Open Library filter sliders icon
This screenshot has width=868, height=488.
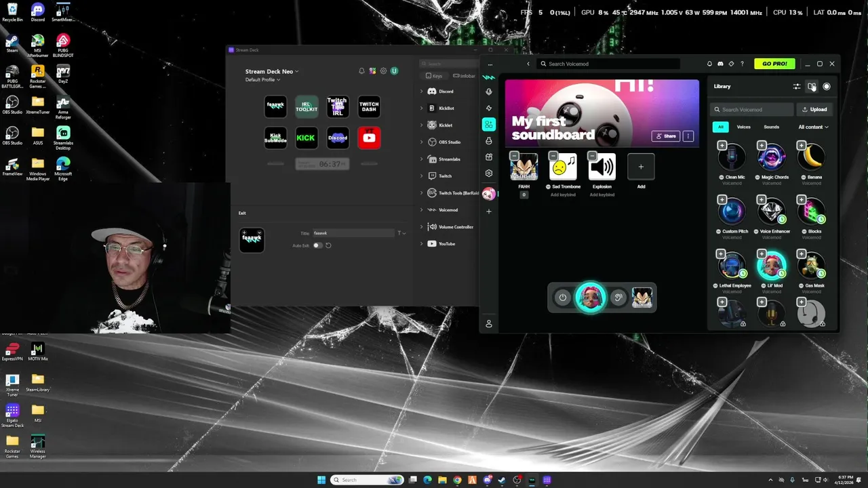pos(797,87)
